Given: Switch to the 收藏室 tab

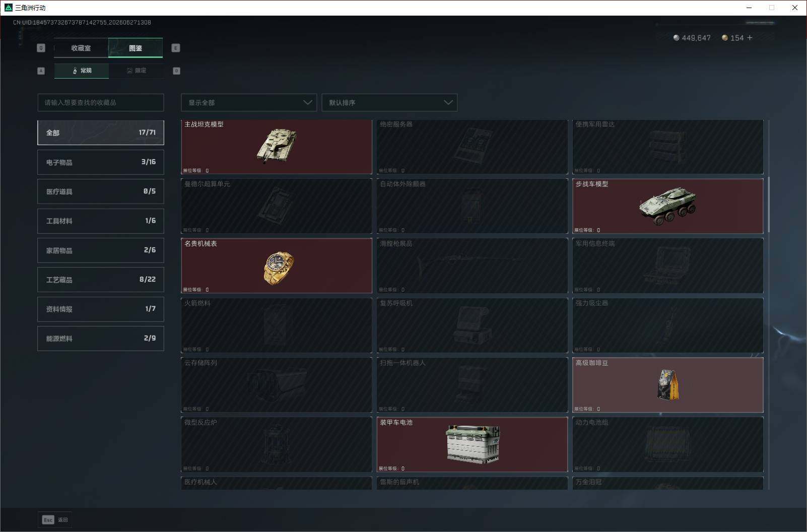Looking at the screenshot, I should pyautogui.click(x=81, y=48).
